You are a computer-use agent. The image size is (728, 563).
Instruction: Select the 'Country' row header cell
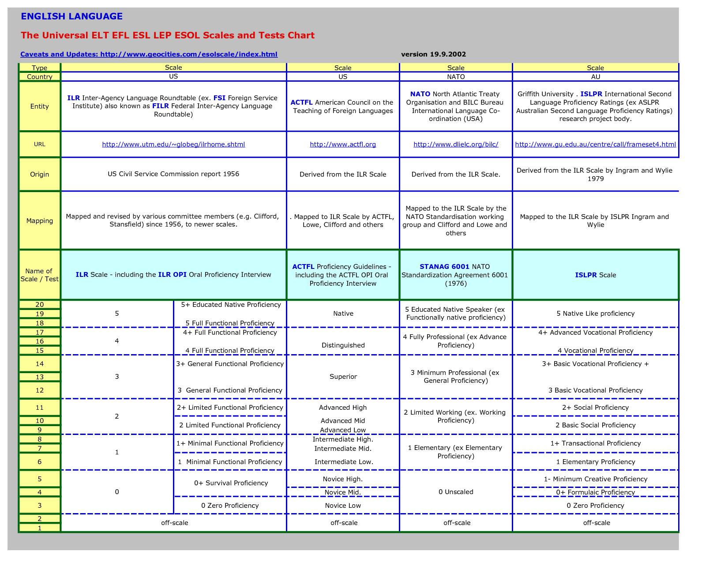40,77
